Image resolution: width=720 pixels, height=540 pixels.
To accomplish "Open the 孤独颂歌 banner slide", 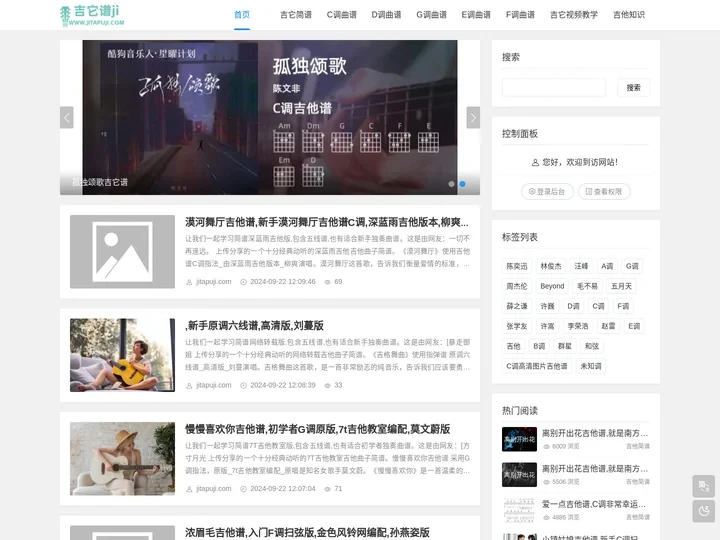I will click(x=270, y=117).
